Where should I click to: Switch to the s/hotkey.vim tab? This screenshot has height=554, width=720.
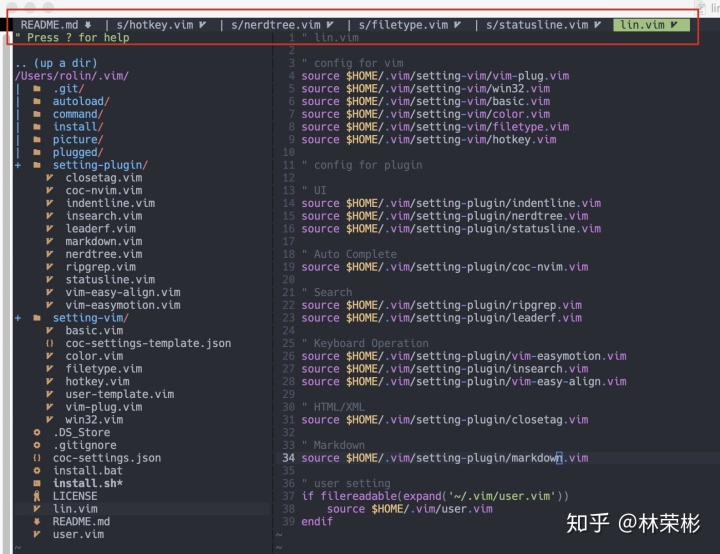(161, 25)
